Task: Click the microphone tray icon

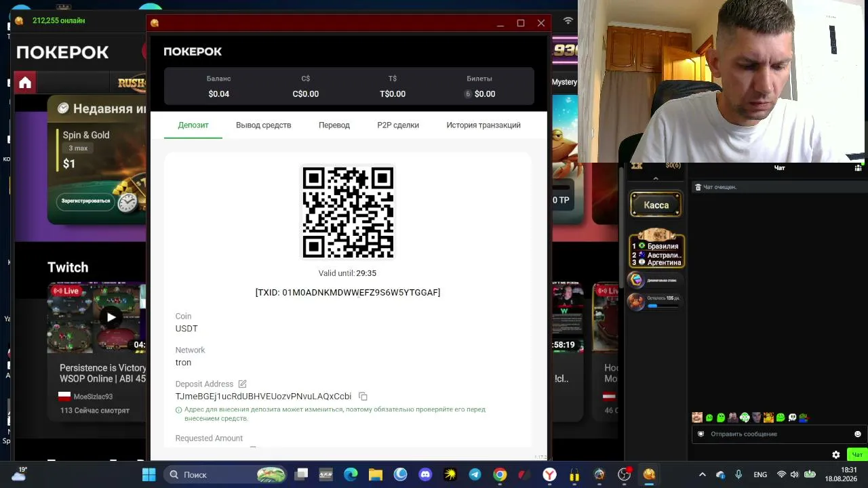Action: click(738, 474)
